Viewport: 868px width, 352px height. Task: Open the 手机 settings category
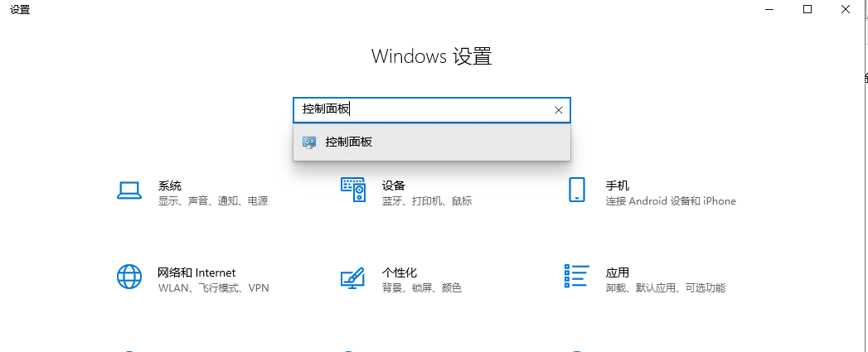(618, 186)
